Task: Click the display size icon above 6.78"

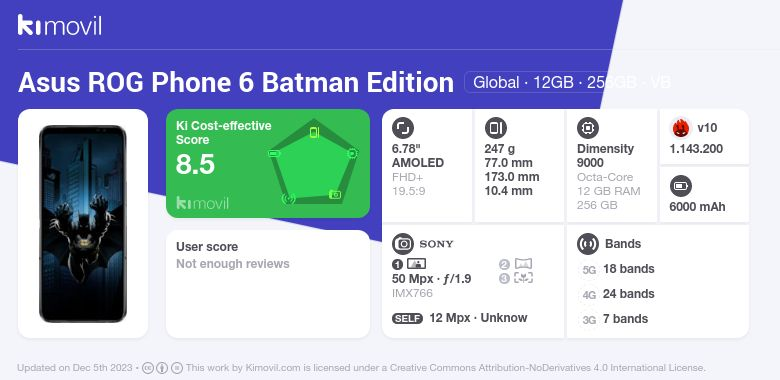Action: [x=403, y=128]
